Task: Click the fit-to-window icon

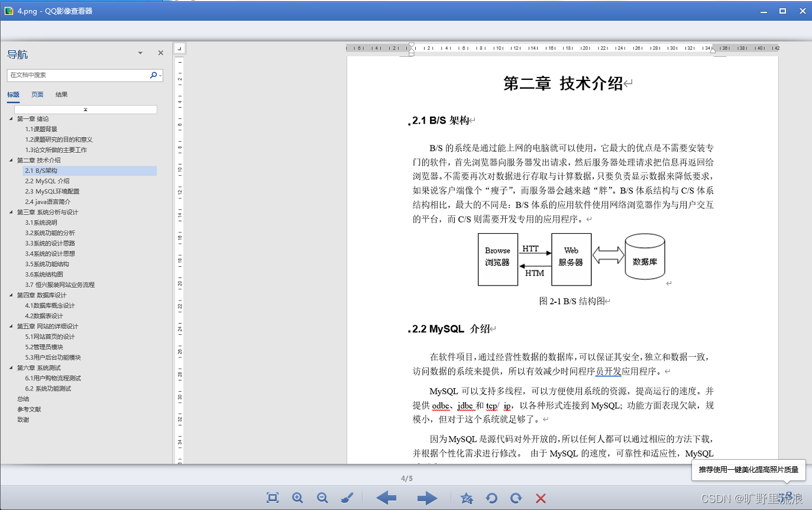Action: coord(272,498)
